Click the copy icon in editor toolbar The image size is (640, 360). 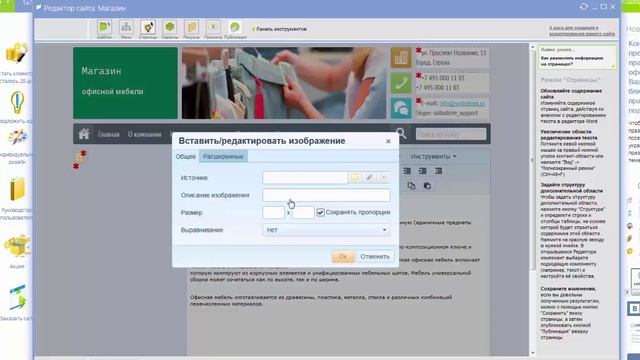coord(411,186)
